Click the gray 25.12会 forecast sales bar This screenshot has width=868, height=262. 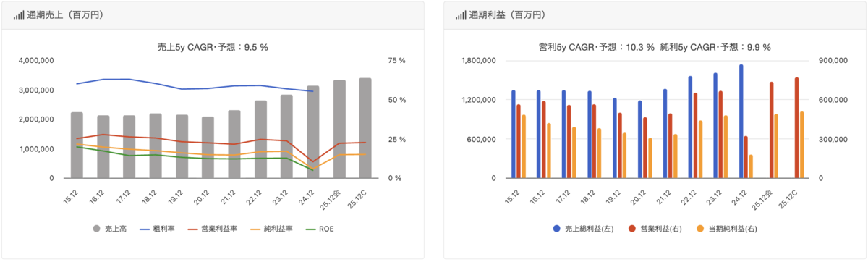click(339, 129)
